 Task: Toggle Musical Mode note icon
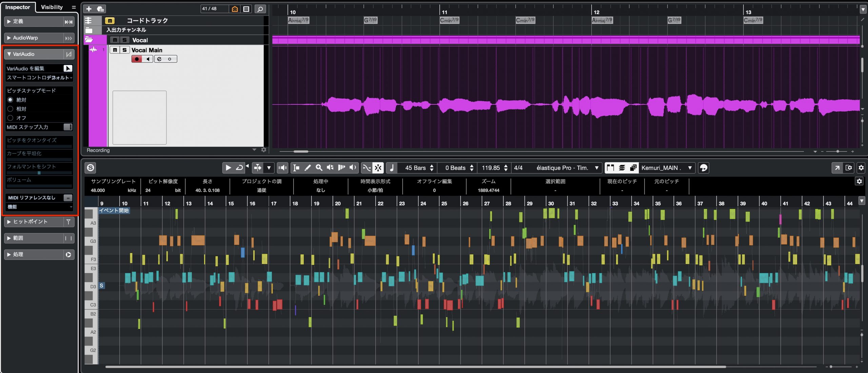pos(392,168)
